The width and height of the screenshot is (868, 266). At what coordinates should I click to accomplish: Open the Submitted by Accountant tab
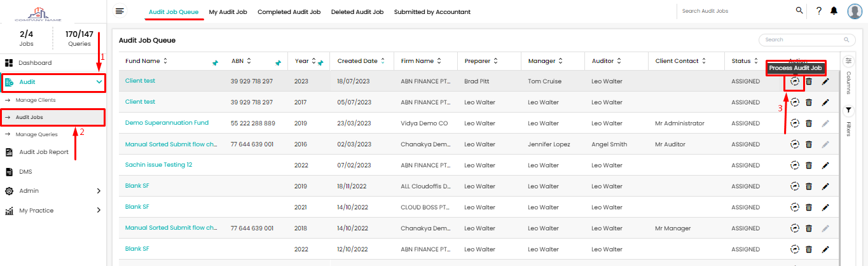pyautogui.click(x=432, y=12)
